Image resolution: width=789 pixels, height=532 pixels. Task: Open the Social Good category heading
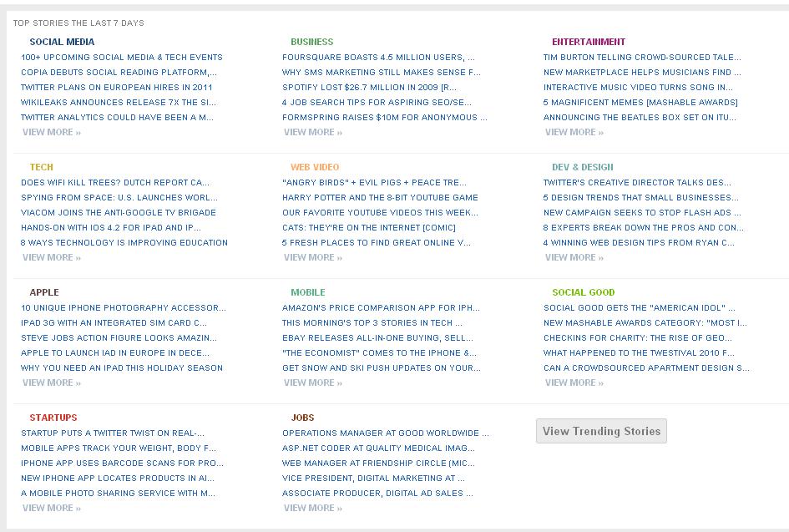point(583,292)
